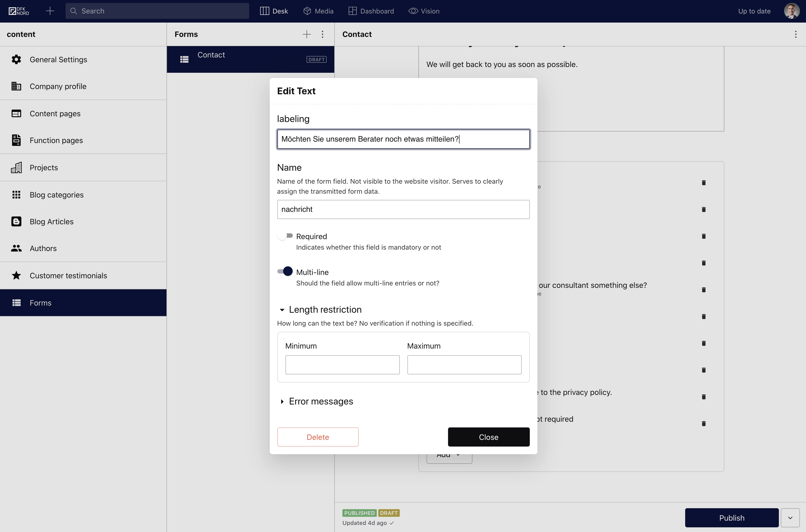Select the Desk tab in top navigation
The width and height of the screenshot is (806, 532).
pos(274,11)
